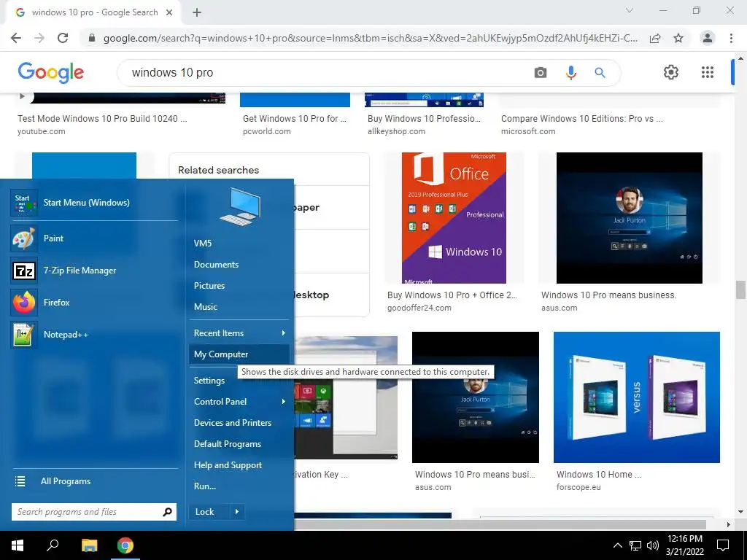Click the Chrome taskbar icon
This screenshot has width=747, height=560.
125,545
